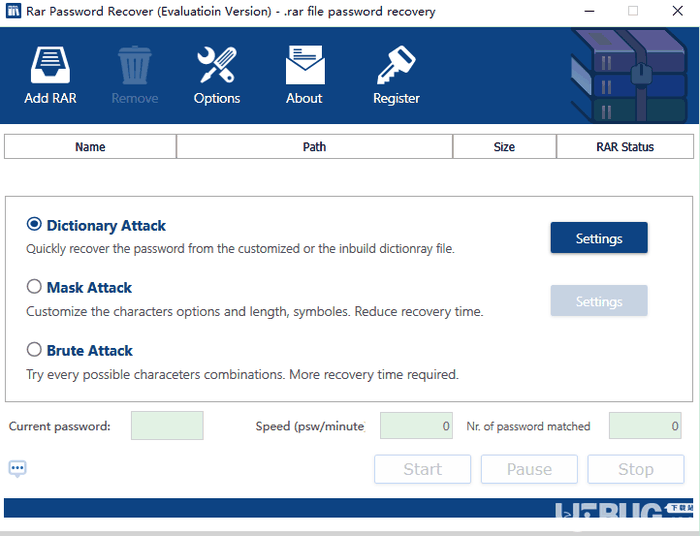The width and height of the screenshot is (700, 536).
Task: Click the 'Current password:' label
Action: 59,426
